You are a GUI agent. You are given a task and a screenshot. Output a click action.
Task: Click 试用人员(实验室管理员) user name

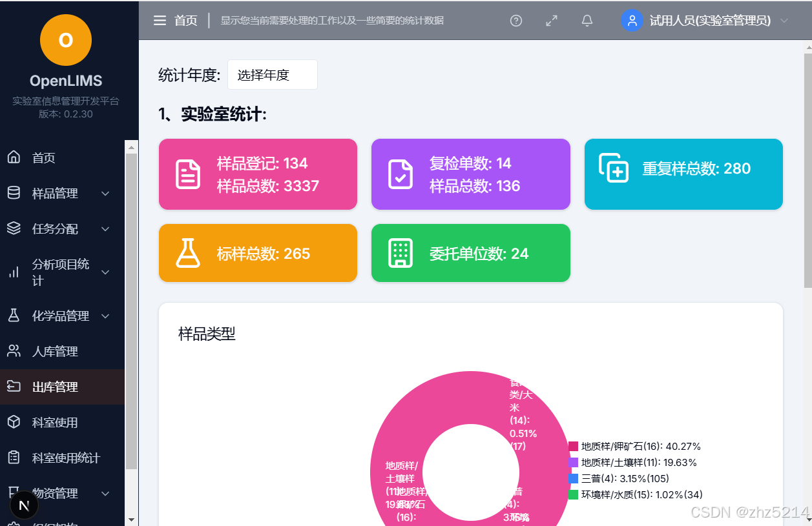click(710, 21)
